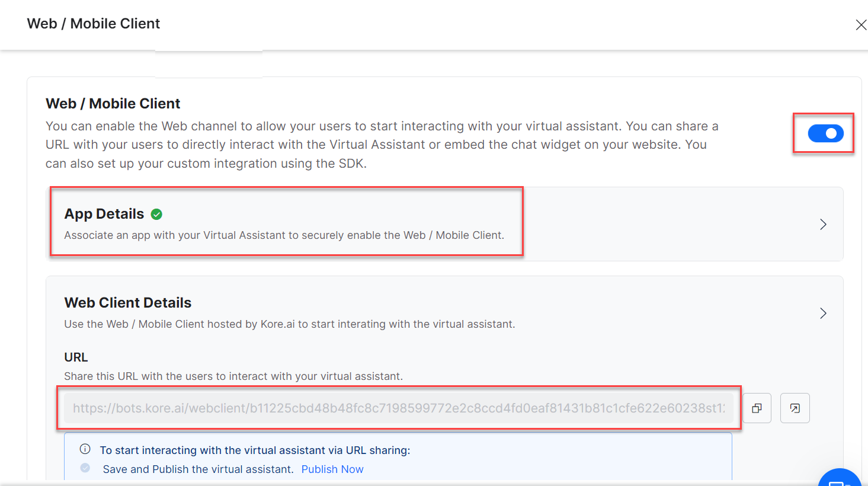Open the App Details heading
The width and height of the screenshot is (868, 486).
point(104,214)
